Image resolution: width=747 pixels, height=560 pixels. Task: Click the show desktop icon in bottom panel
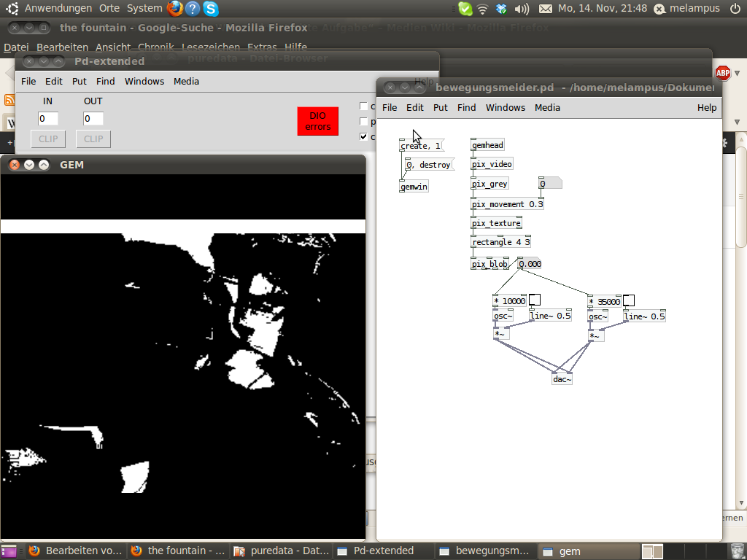pos(8,551)
